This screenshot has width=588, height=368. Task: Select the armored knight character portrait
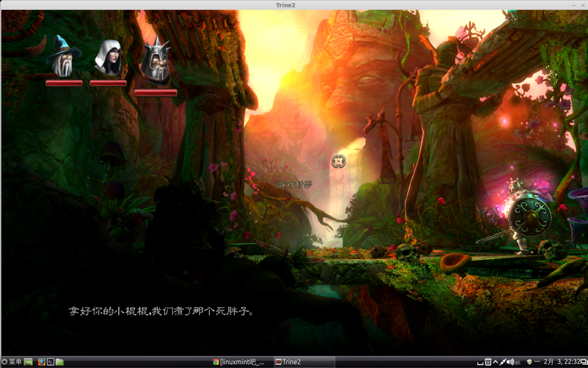(x=155, y=60)
